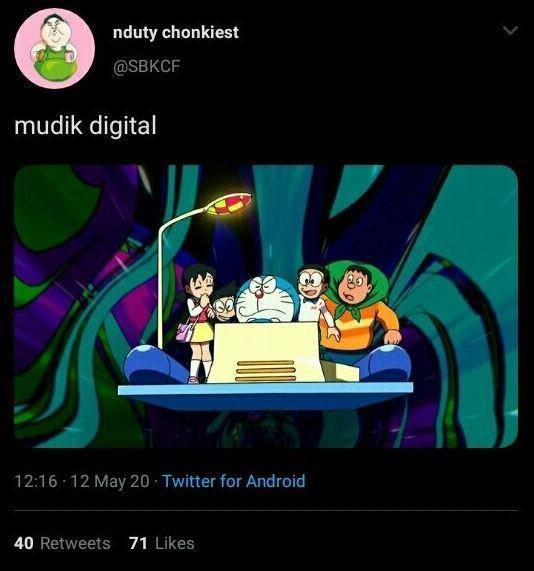The height and width of the screenshot is (571, 534).
Task: Click the word digital in tweet
Action: [x=123, y=125]
